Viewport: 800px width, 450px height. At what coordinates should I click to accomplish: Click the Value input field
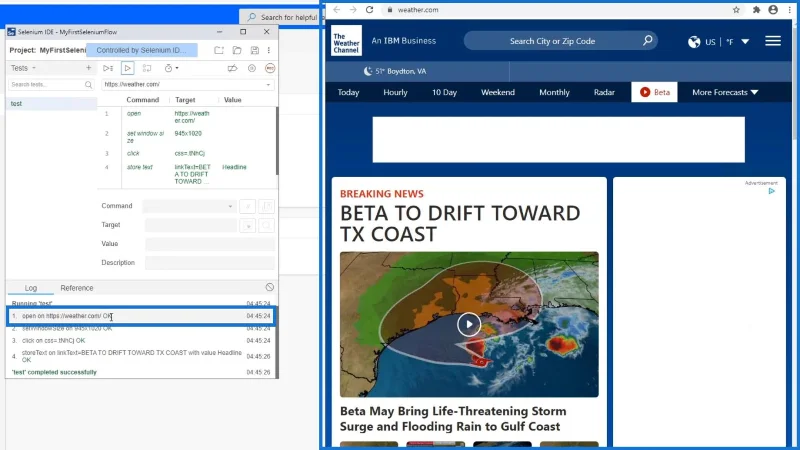point(210,244)
